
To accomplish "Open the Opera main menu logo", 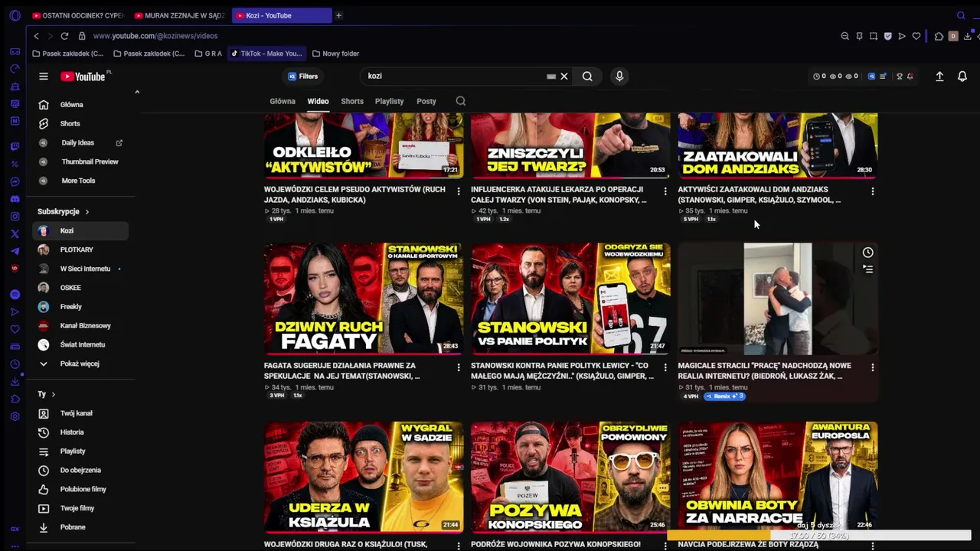I will pyautogui.click(x=15, y=15).
